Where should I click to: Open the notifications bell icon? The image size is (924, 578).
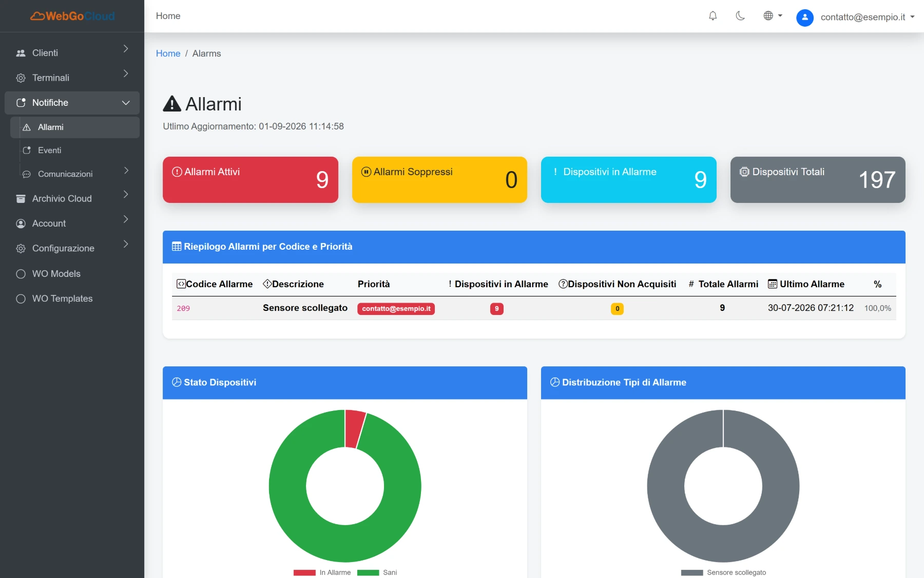[713, 16]
